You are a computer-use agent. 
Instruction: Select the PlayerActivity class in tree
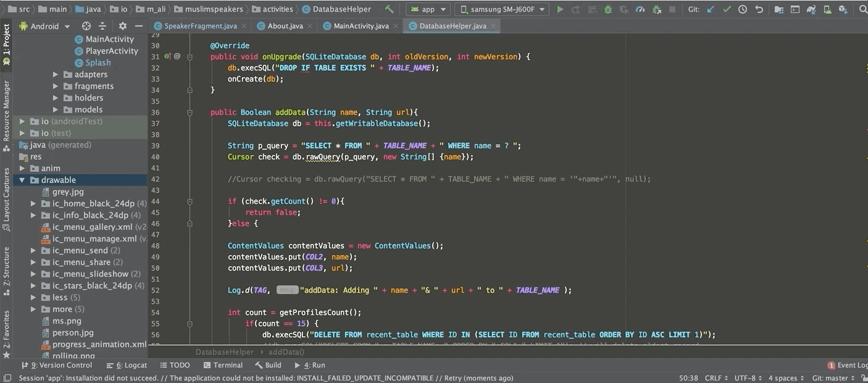coord(106,51)
